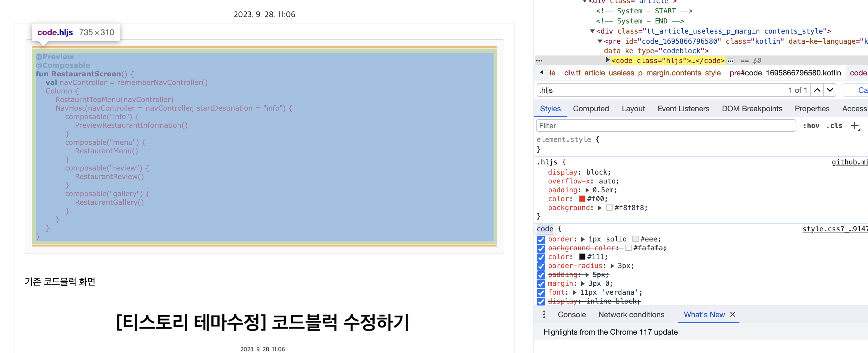Click the new style rule plus icon
Image resolution: width=868 pixels, height=353 pixels.
click(x=854, y=126)
